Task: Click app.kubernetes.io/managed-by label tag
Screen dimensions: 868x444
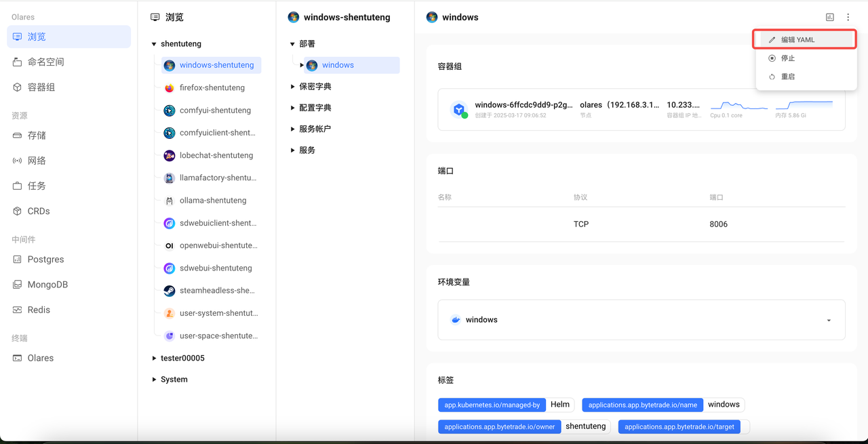Action: [492, 405]
